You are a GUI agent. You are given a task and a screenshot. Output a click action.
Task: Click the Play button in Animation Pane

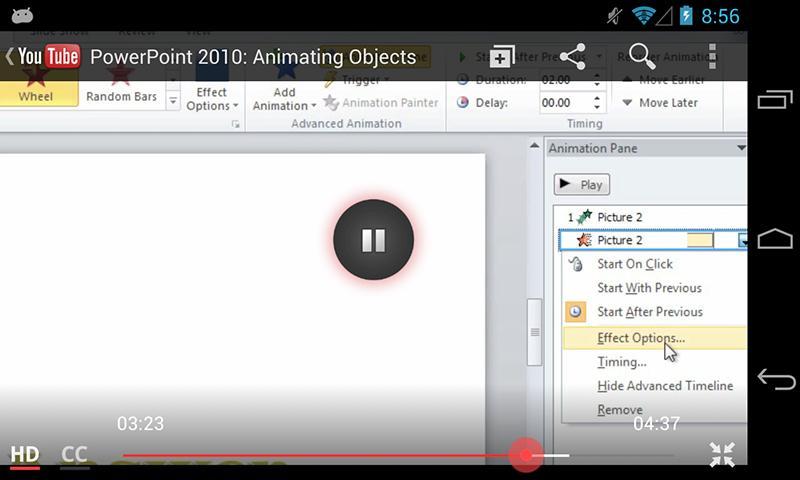coord(582,185)
